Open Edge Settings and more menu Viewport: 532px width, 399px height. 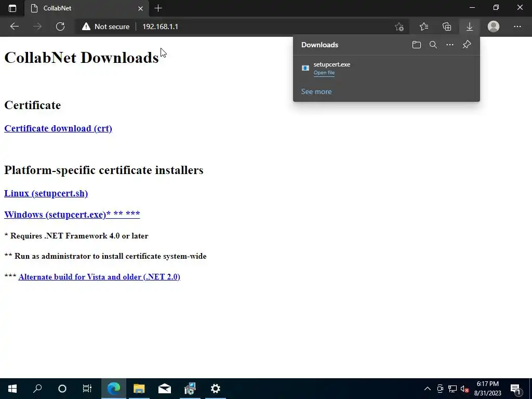(517, 26)
